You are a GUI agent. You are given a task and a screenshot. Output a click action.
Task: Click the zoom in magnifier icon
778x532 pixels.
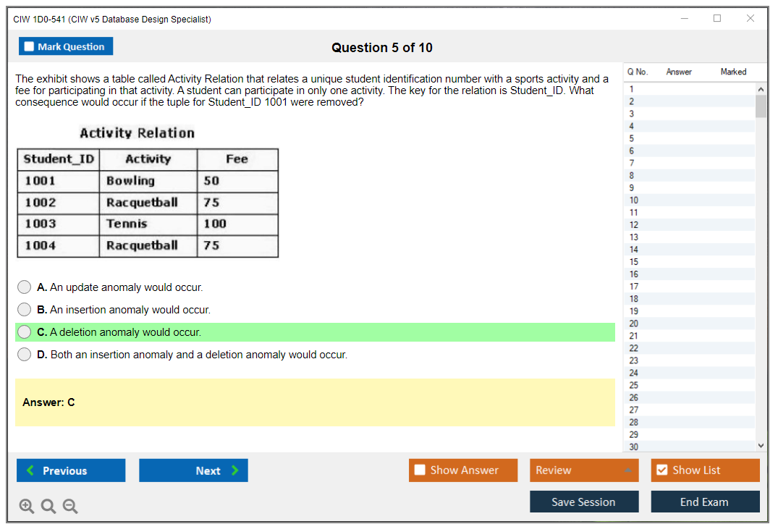click(x=27, y=507)
